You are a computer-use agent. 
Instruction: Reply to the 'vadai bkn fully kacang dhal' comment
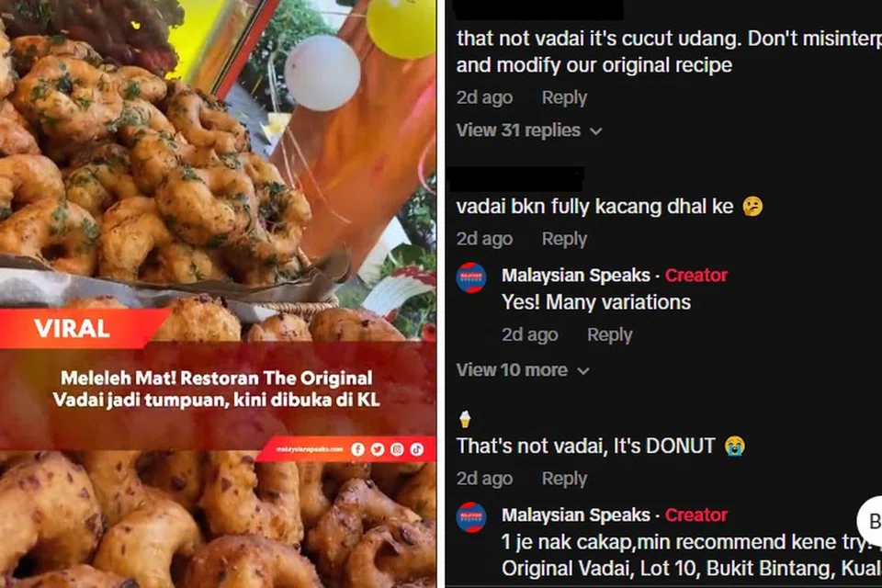564,239
